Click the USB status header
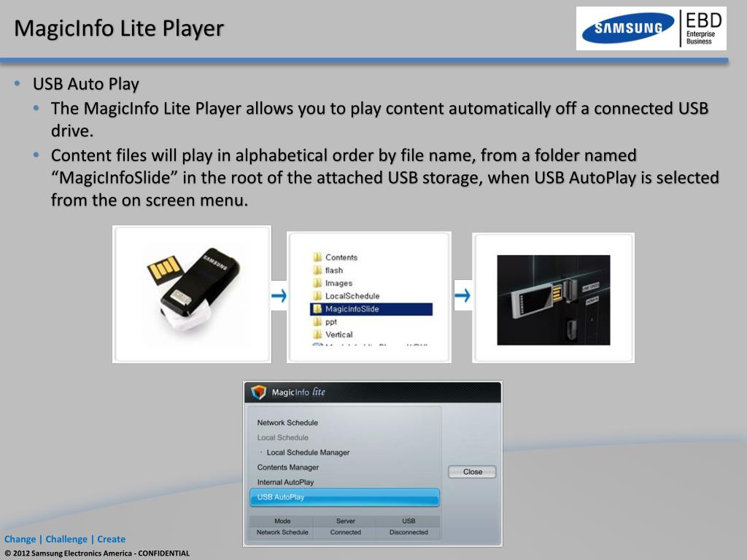This screenshot has width=747, height=560. (409, 521)
